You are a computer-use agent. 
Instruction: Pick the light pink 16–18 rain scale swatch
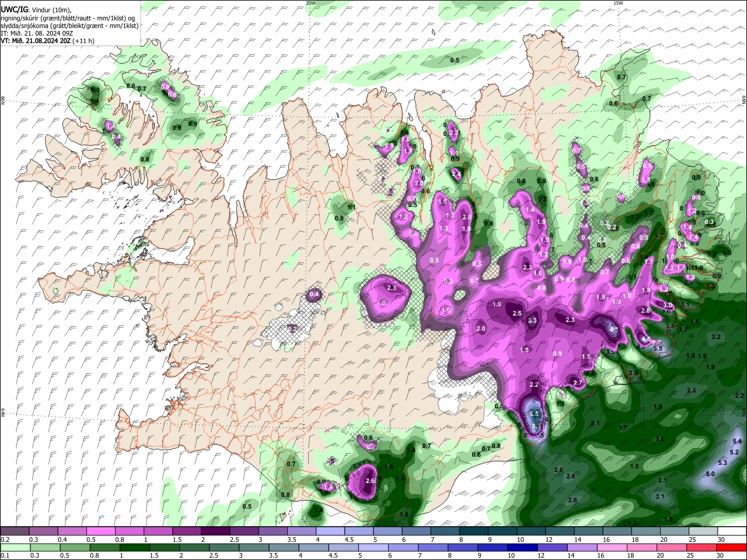pos(612,547)
